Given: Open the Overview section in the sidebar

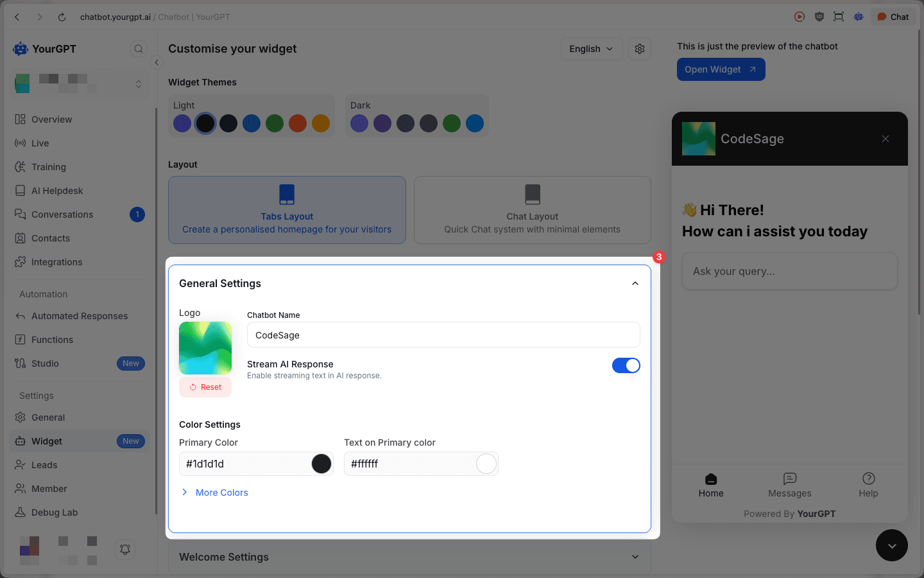Looking at the screenshot, I should tap(51, 119).
